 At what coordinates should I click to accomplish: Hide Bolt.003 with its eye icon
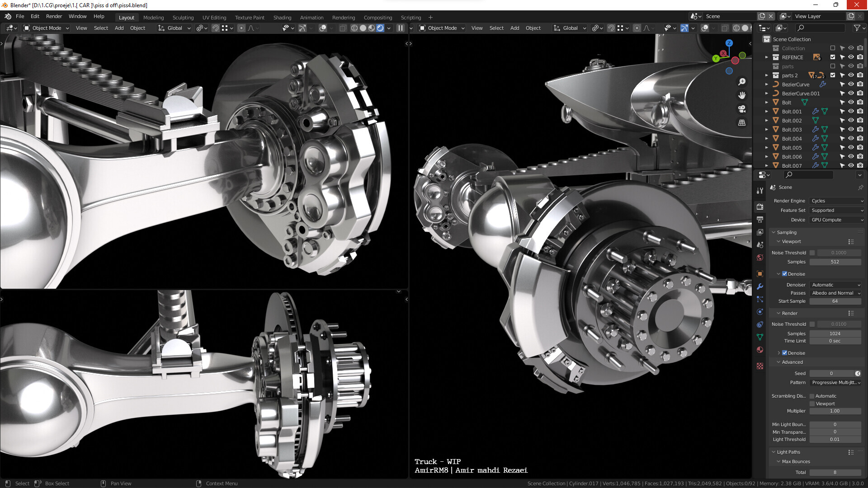coord(851,130)
